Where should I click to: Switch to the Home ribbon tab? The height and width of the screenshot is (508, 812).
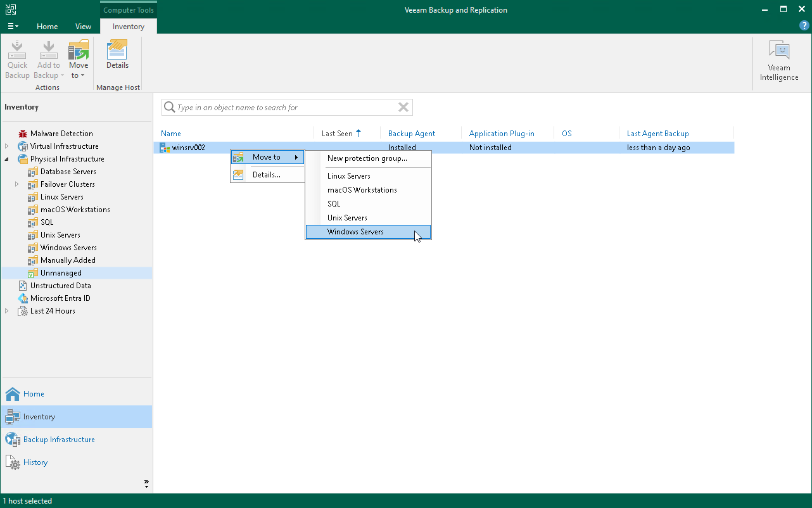coord(48,27)
